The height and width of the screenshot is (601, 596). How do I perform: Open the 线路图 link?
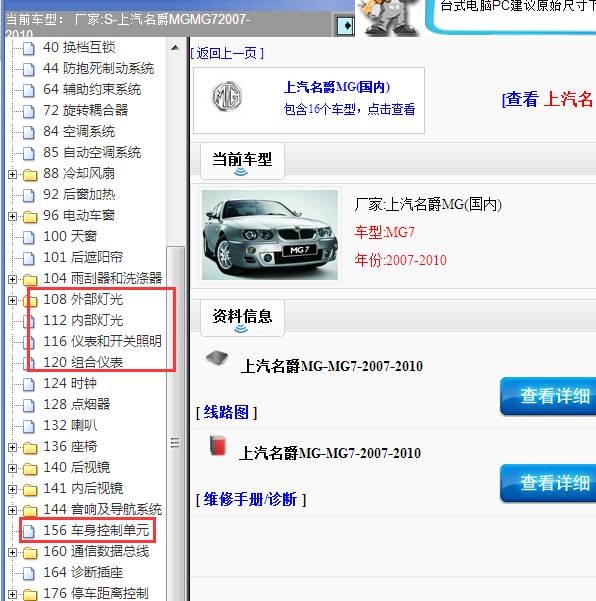(x=226, y=412)
